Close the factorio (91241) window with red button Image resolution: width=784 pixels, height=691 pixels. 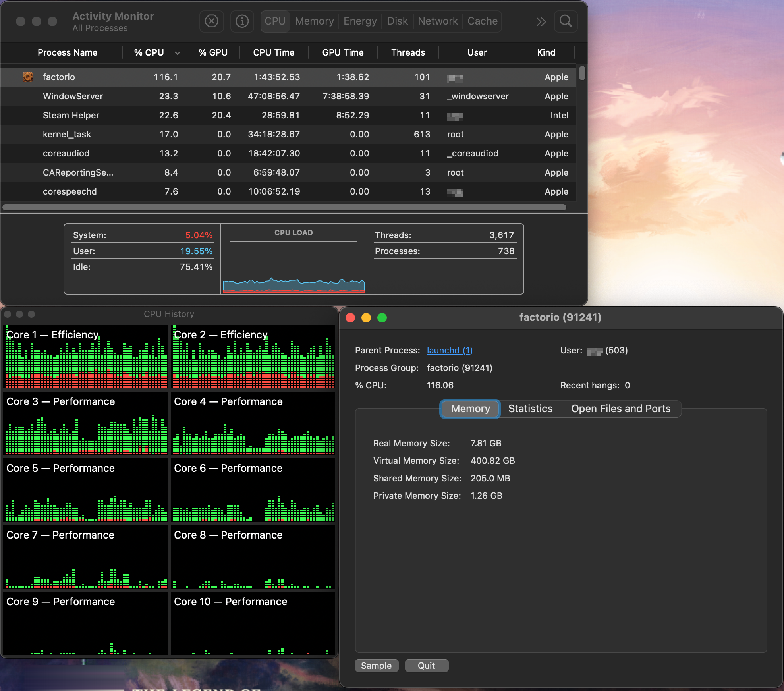tap(350, 318)
